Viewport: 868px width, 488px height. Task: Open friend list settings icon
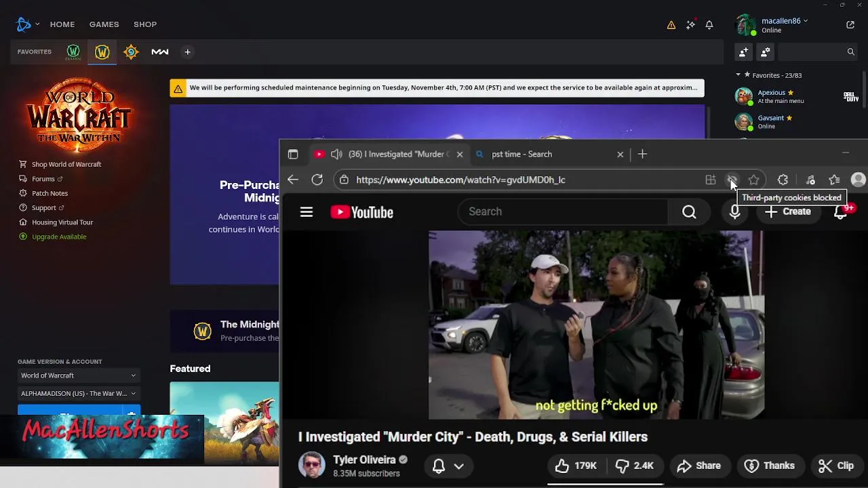[x=766, y=52]
